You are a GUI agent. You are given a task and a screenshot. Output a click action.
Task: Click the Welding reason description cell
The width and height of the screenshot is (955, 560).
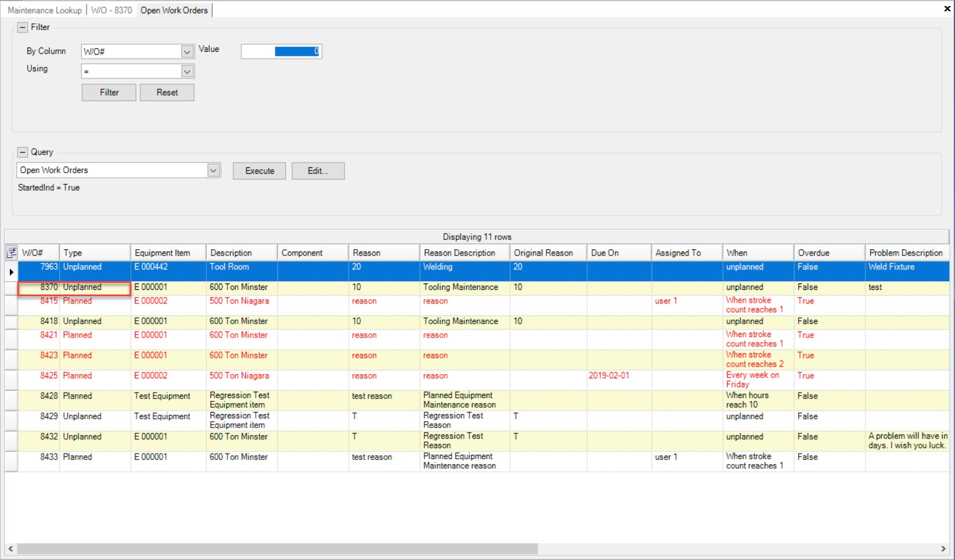(x=465, y=271)
